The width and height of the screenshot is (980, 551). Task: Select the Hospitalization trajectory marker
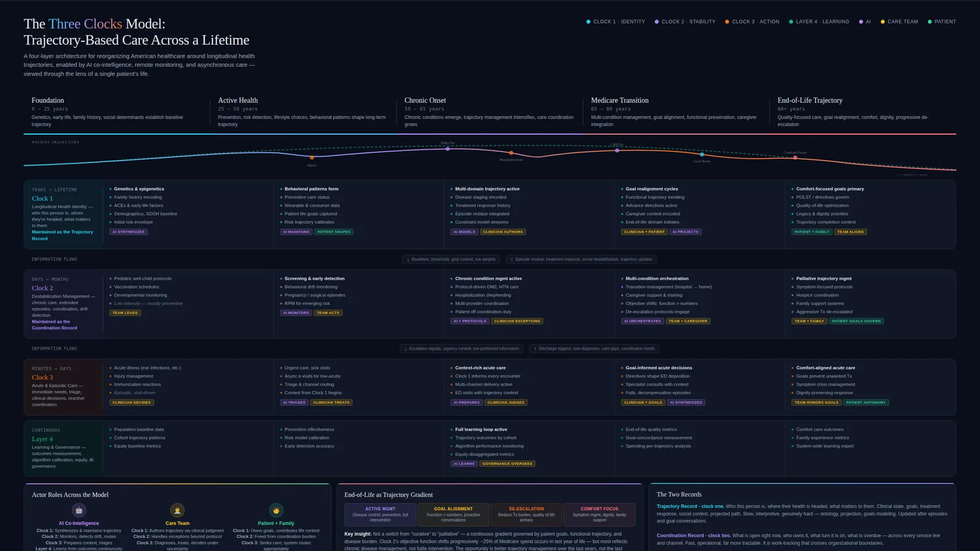(x=511, y=153)
